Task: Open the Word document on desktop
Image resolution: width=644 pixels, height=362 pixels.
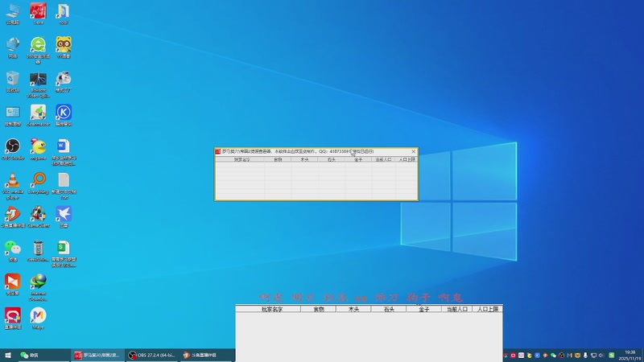Action: (x=64, y=152)
